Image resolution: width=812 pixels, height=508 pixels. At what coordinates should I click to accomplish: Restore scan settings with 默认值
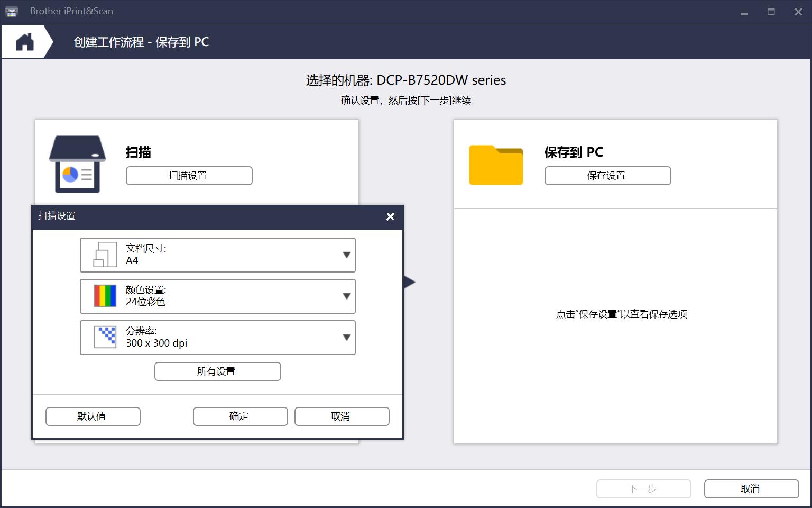pyautogui.click(x=93, y=416)
